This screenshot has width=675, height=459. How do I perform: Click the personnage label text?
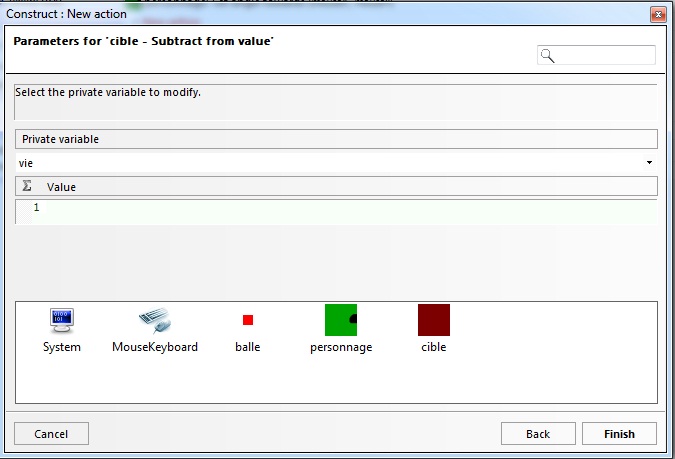coord(341,347)
